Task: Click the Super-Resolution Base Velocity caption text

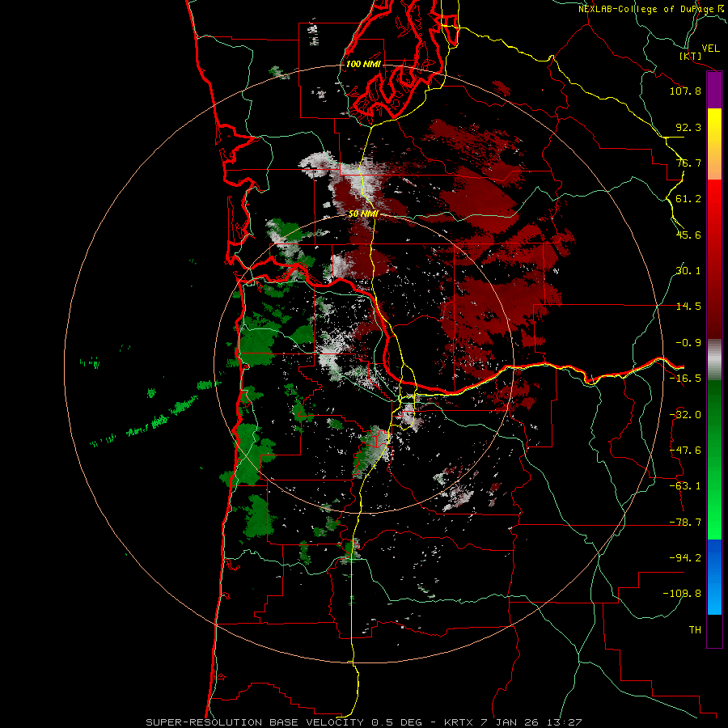Action: point(363,722)
